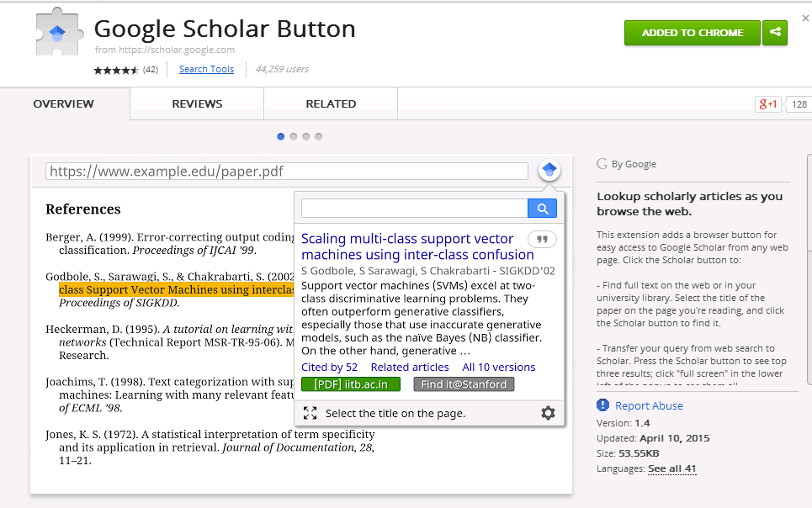Click the Cited by 52 link
This screenshot has width=812, height=508.
(x=329, y=367)
